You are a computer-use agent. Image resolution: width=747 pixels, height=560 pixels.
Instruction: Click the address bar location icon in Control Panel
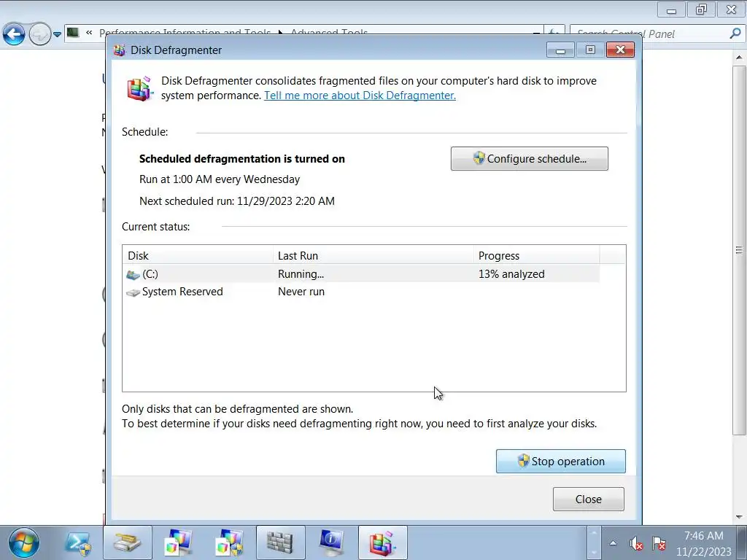[x=73, y=33]
